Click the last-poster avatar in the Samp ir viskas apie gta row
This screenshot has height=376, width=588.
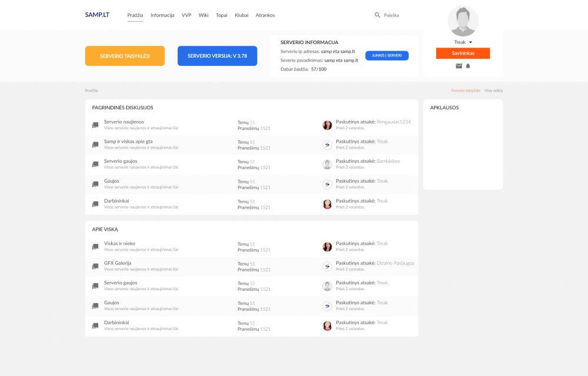328,145
